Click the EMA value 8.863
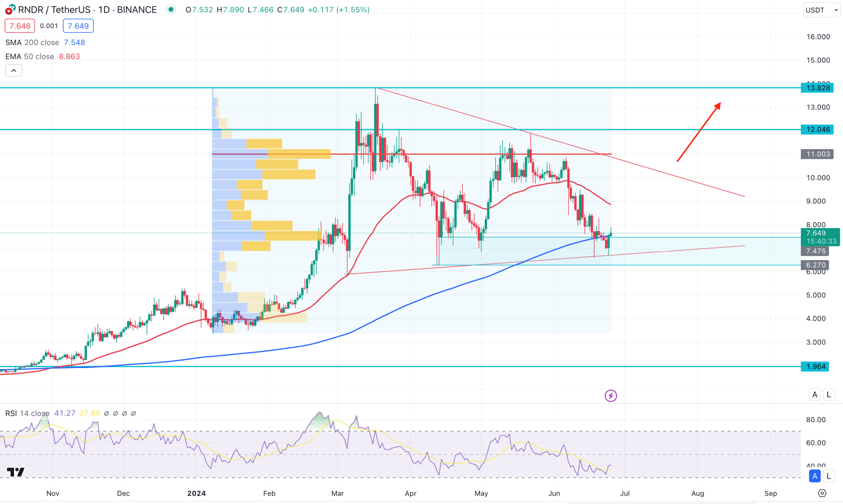This screenshot has height=504, width=843. (x=69, y=57)
